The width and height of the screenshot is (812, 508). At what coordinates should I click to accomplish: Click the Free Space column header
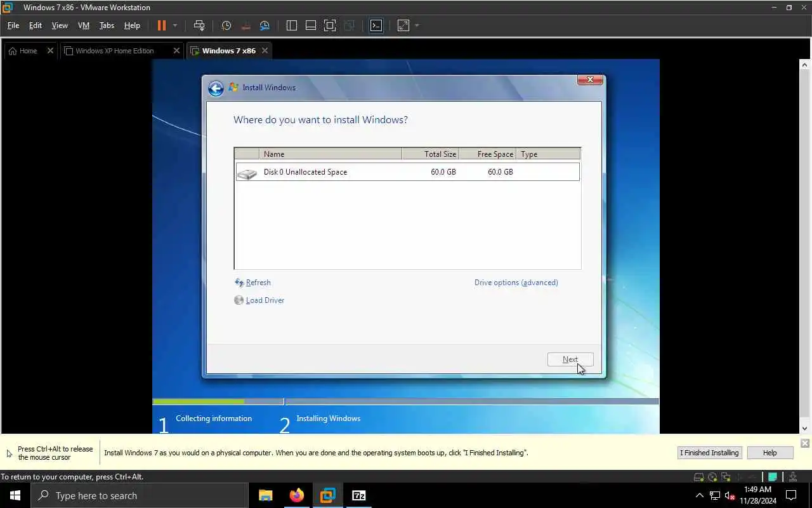pyautogui.click(x=487, y=154)
